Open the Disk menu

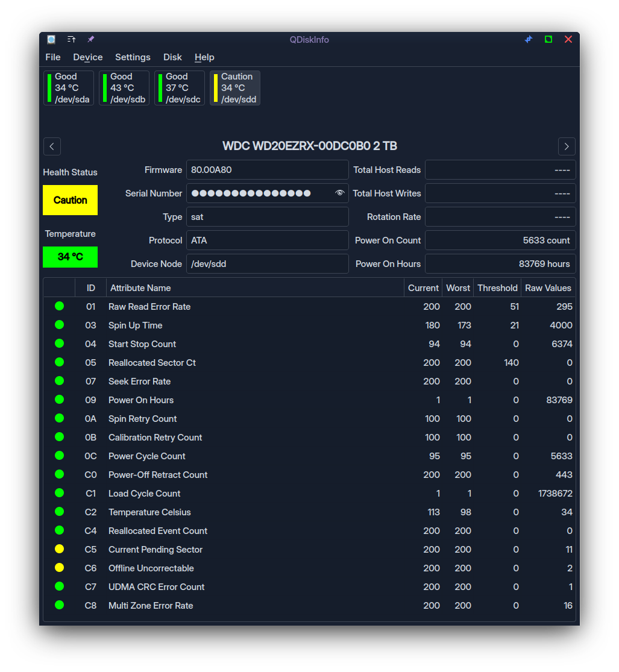point(172,57)
